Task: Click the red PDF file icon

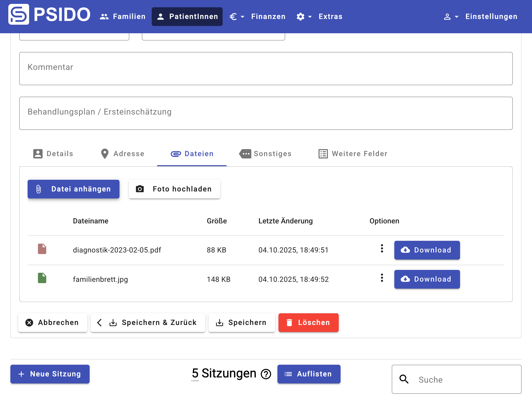Action: click(42, 249)
